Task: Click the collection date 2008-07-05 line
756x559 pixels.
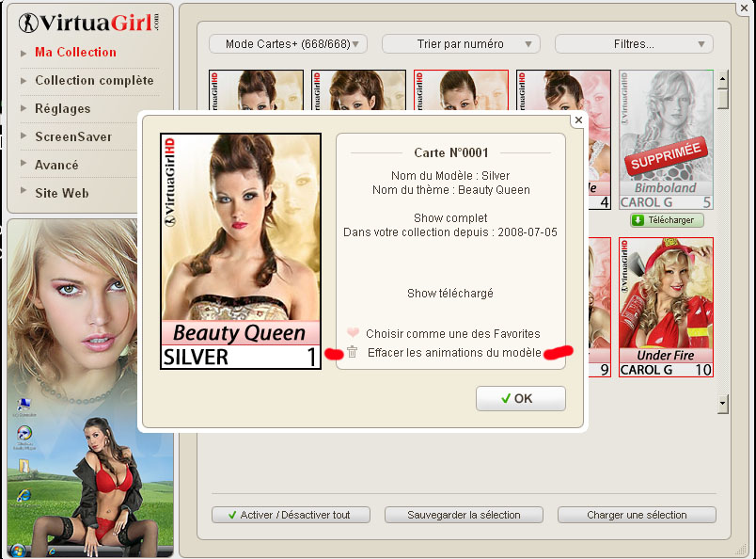Action: (450, 232)
